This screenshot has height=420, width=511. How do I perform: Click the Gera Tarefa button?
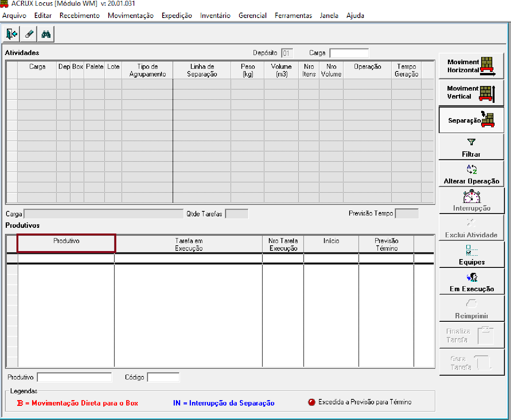[x=471, y=362]
